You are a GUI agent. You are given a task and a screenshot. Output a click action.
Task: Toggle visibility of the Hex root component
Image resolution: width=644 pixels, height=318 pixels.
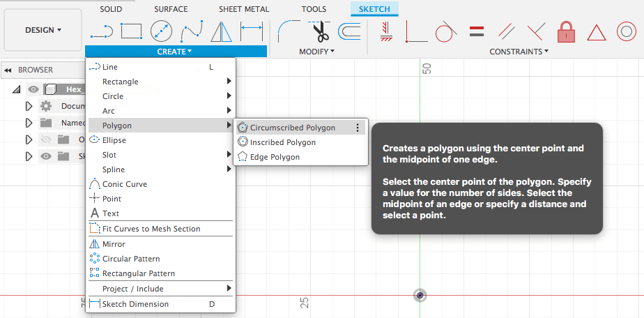pos(33,89)
